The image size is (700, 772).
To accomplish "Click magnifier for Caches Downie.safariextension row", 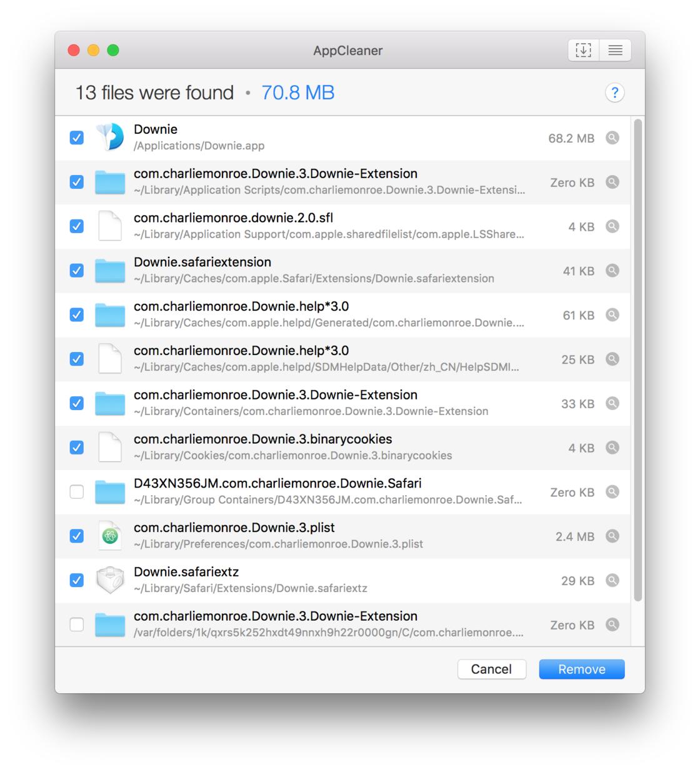I will [612, 271].
